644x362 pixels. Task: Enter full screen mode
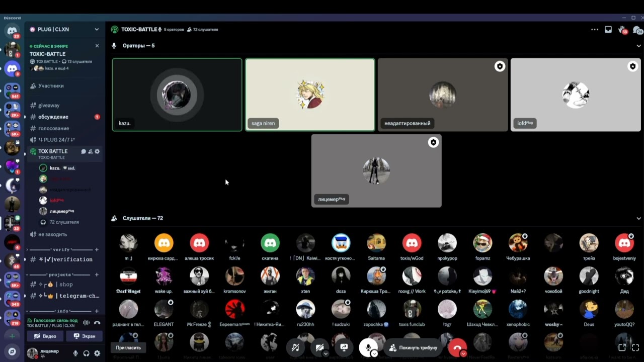[635, 347]
